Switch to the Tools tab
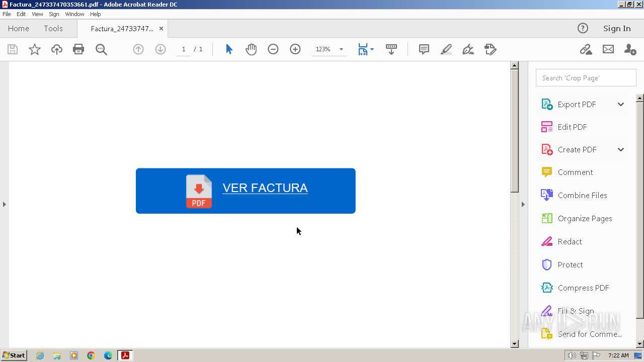This screenshot has width=644, height=362. pos(53,28)
